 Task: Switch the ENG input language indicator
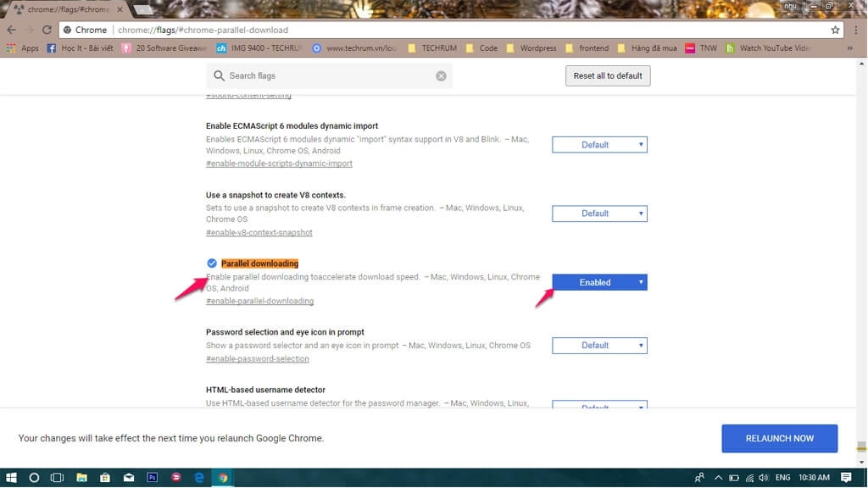click(x=782, y=478)
